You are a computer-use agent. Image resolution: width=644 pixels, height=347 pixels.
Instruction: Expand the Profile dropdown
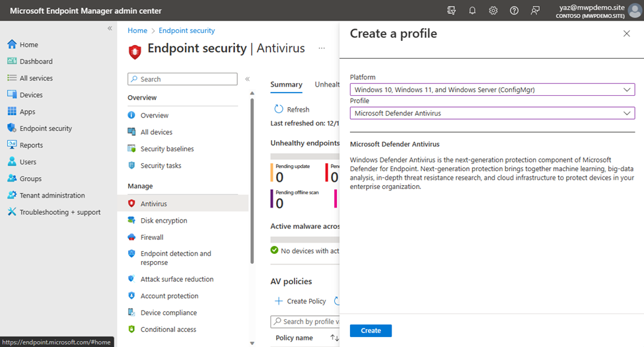(491, 113)
